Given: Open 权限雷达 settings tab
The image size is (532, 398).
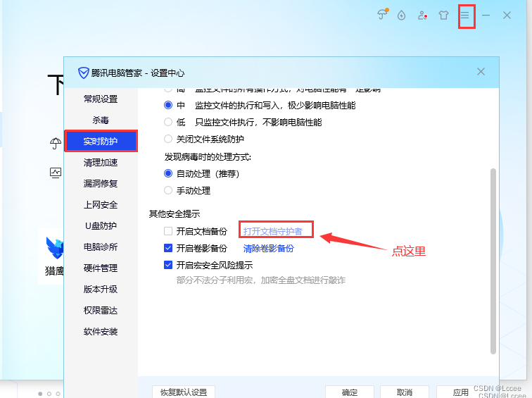Looking at the screenshot, I should point(101,310).
